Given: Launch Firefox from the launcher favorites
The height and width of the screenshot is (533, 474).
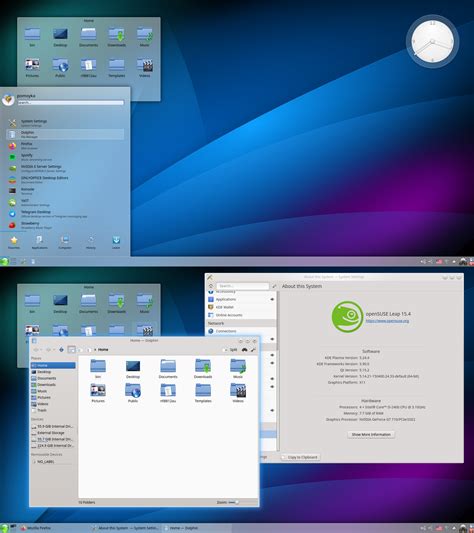Looking at the screenshot, I should pos(65,146).
